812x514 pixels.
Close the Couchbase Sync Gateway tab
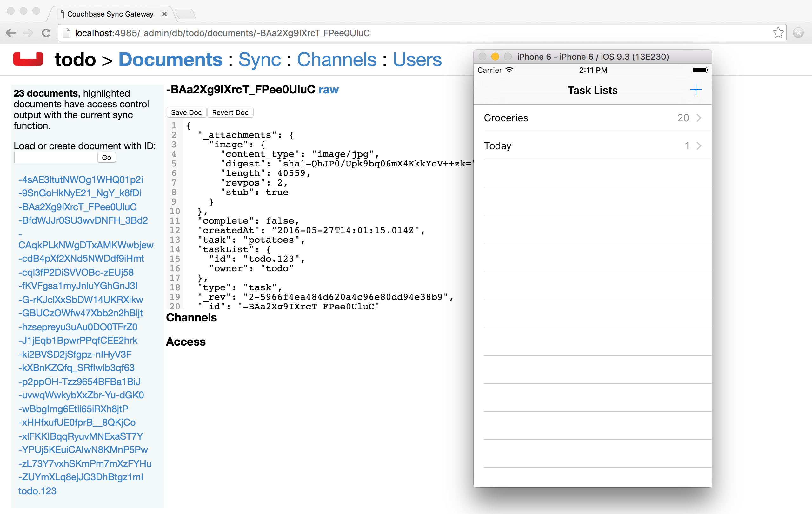[x=164, y=14]
